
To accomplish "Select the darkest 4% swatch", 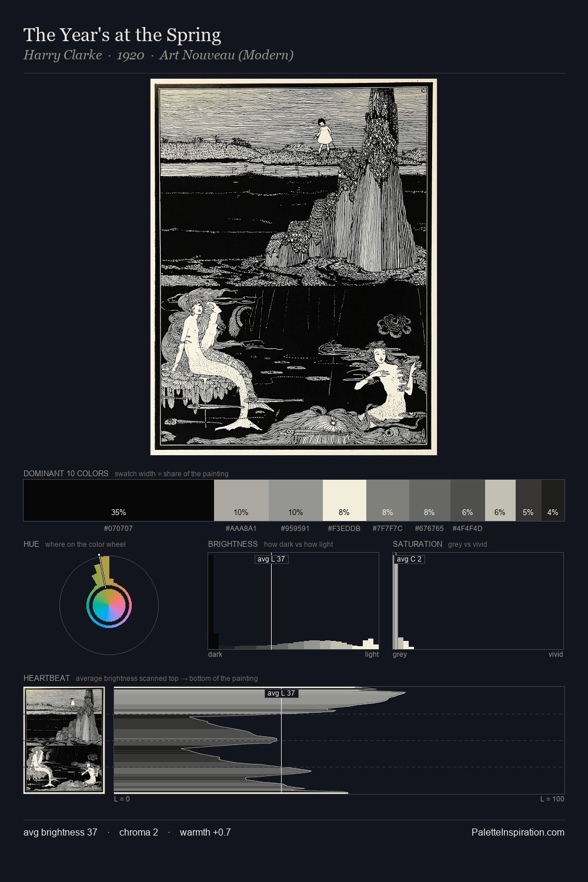I will click(553, 500).
